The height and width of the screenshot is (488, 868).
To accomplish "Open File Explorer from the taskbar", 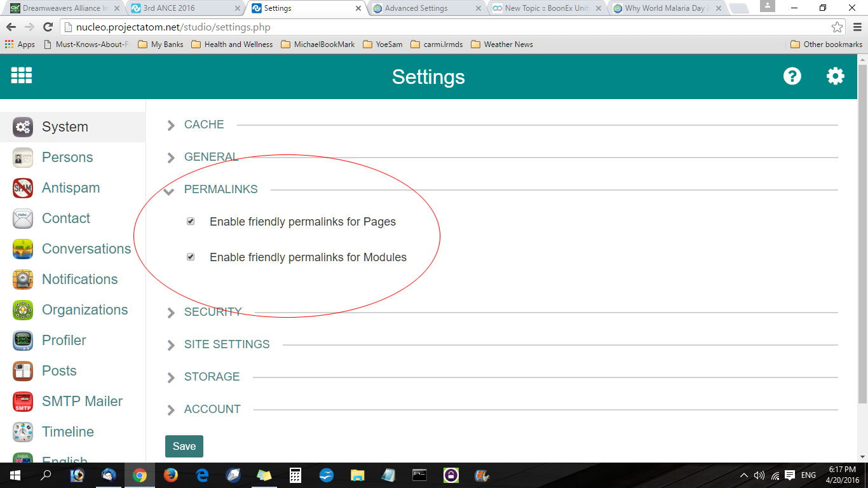I will coord(358,475).
